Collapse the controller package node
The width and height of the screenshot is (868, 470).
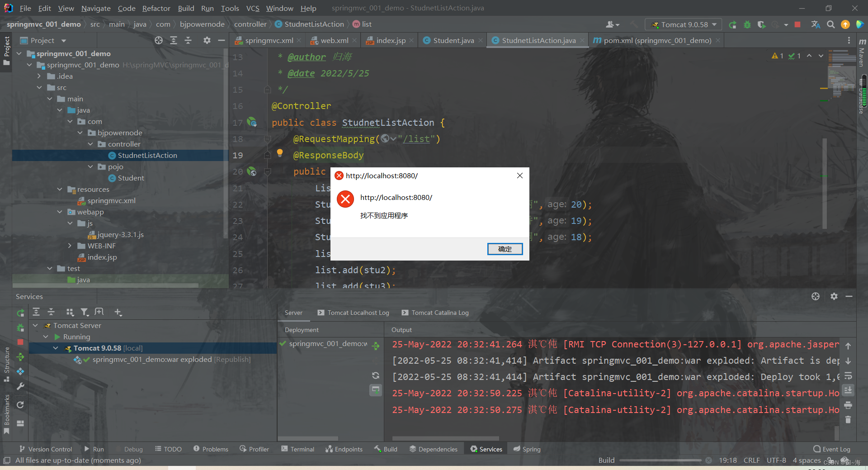90,144
